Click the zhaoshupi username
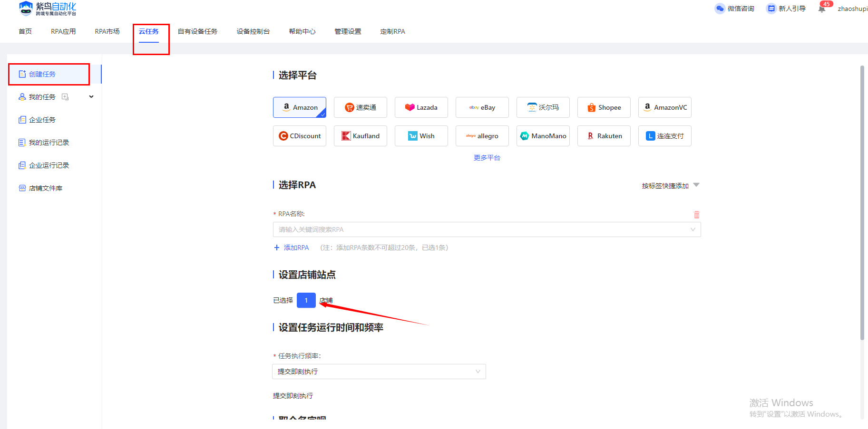 click(853, 9)
